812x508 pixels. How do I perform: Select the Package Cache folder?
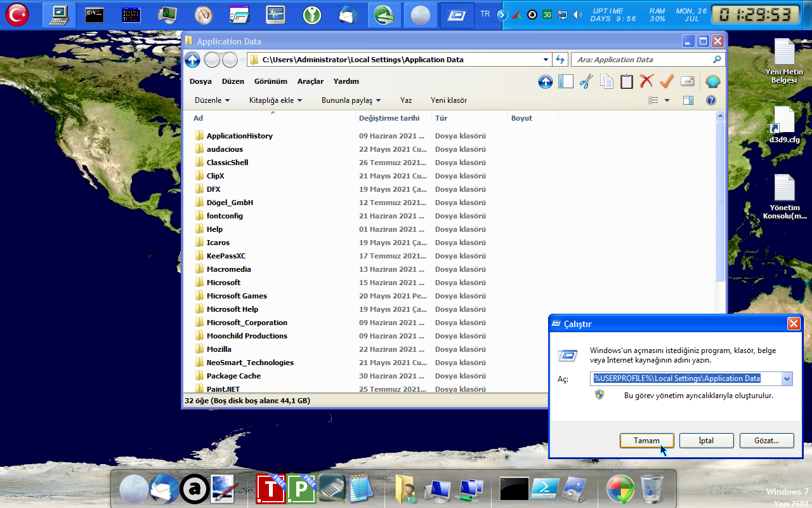click(x=233, y=376)
